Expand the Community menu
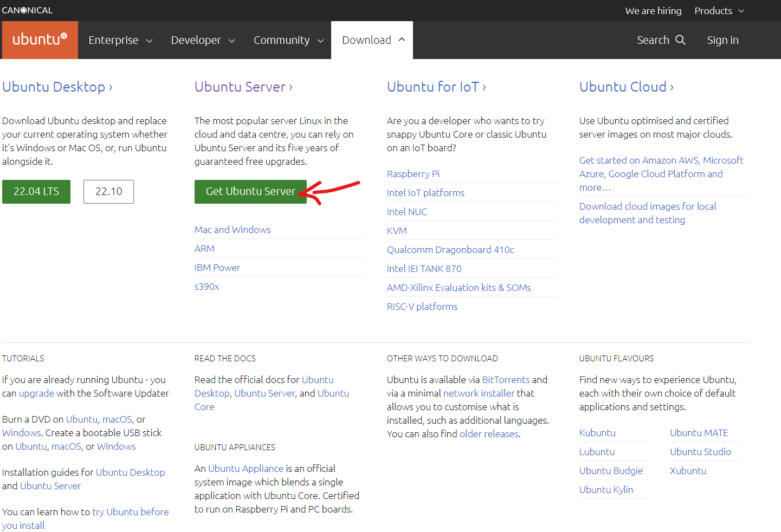The height and width of the screenshot is (532, 781). pos(288,40)
